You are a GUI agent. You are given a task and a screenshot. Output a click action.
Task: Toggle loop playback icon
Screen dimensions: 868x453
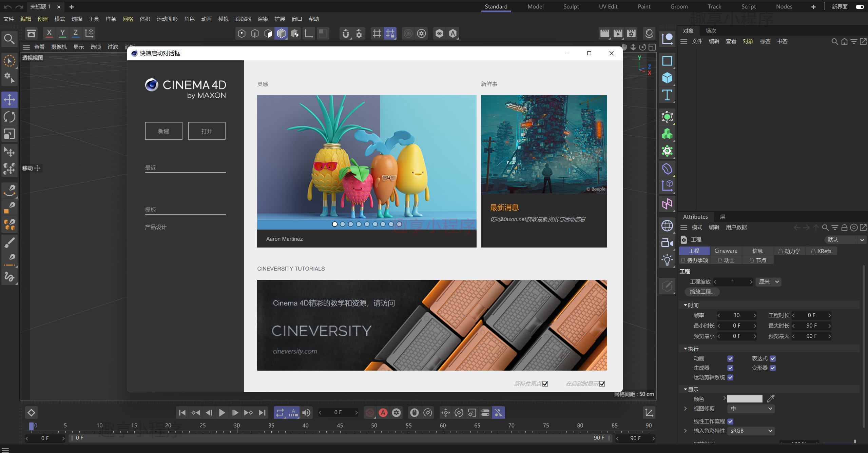tap(280, 413)
